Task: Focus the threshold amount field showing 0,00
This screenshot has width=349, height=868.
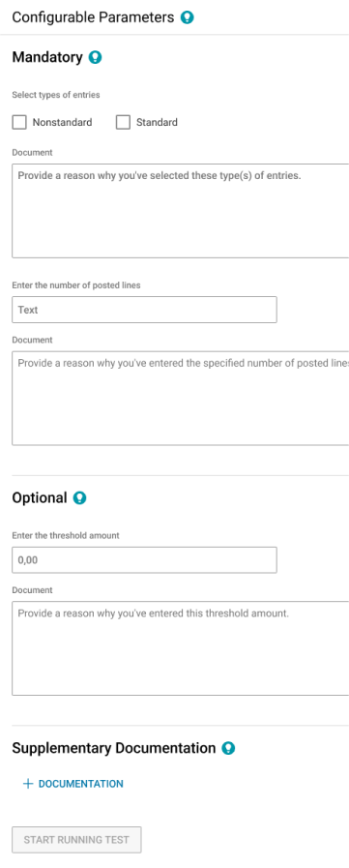Action: click(x=144, y=560)
